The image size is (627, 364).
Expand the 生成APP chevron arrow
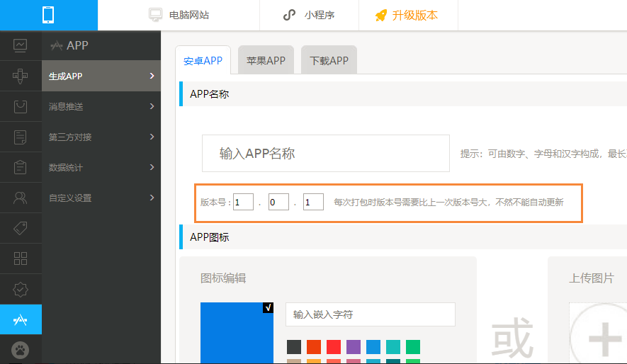pyautogui.click(x=152, y=76)
